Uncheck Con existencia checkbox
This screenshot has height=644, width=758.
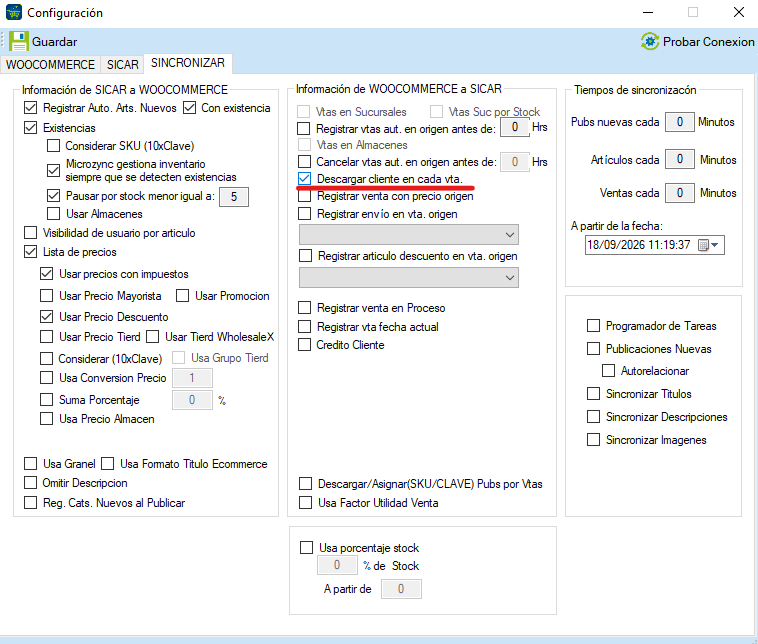click(x=189, y=108)
